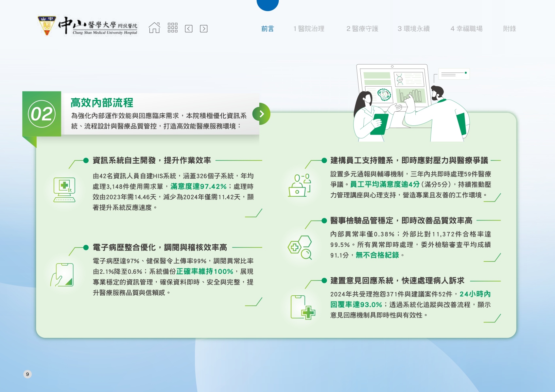Click the green circular chevron arrow
Viewport: 555px width, 392px height.
point(262,114)
